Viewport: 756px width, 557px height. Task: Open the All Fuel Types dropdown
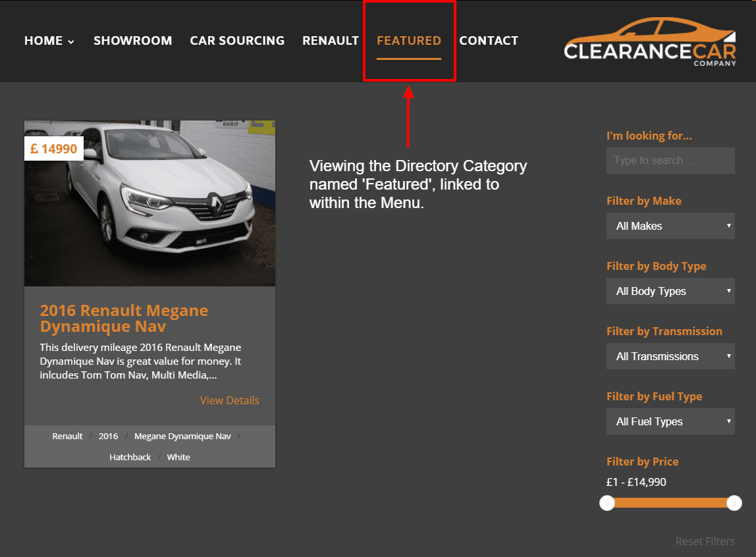670,421
